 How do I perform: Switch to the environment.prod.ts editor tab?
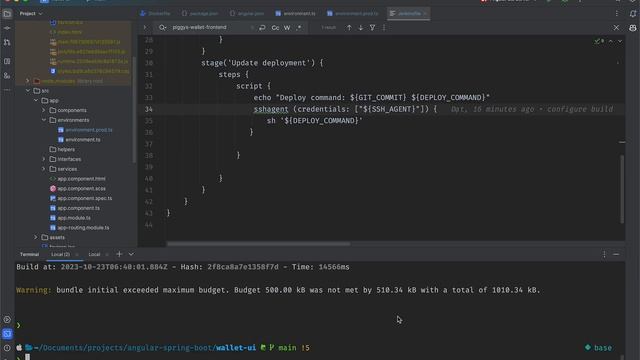tap(353, 13)
